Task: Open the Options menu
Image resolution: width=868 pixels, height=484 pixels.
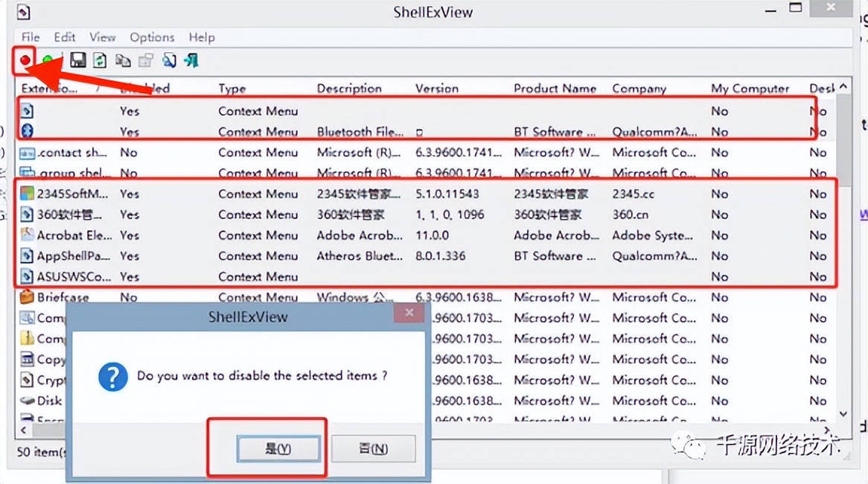Action: 152,37
